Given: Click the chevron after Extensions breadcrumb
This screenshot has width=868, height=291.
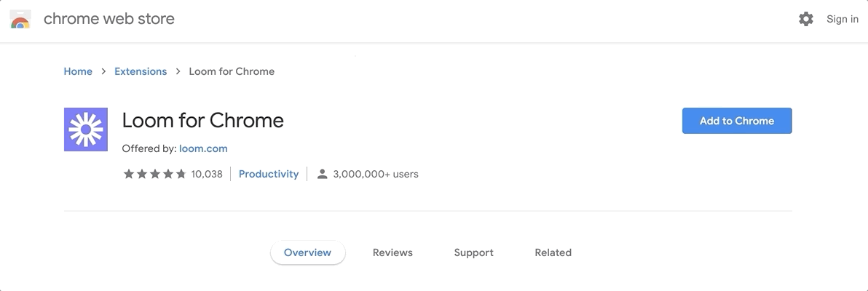Looking at the screenshot, I should click(178, 71).
